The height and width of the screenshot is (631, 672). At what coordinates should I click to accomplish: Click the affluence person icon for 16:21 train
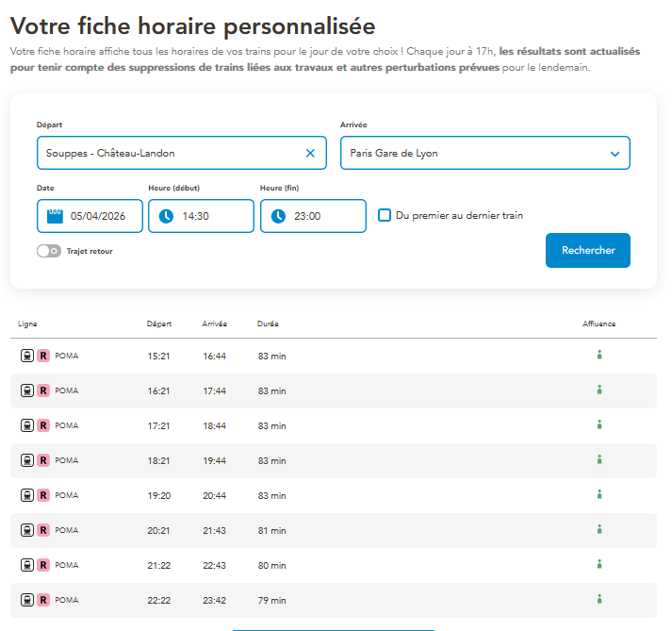pyautogui.click(x=599, y=389)
